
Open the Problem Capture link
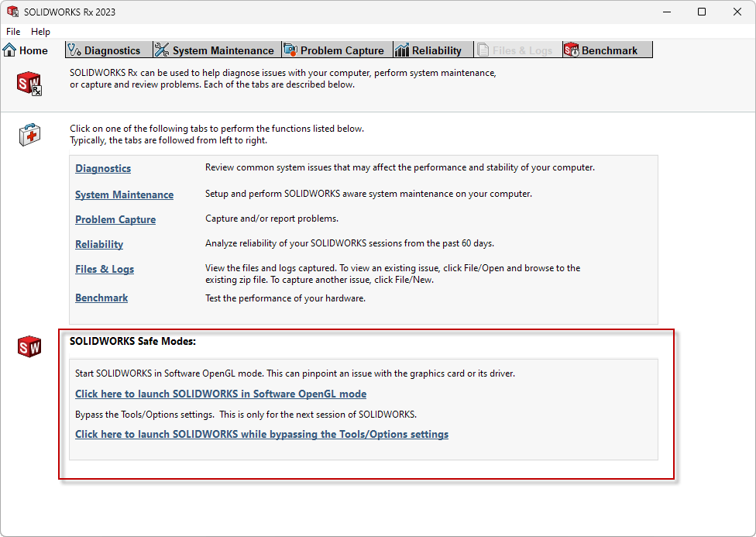[x=115, y=219]
